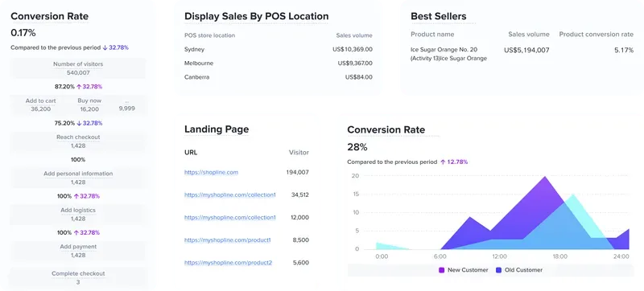644x291 pixels.
Task: Click the 34,512 visitor count
Action: pyautogui.click(x=299, y=195)
